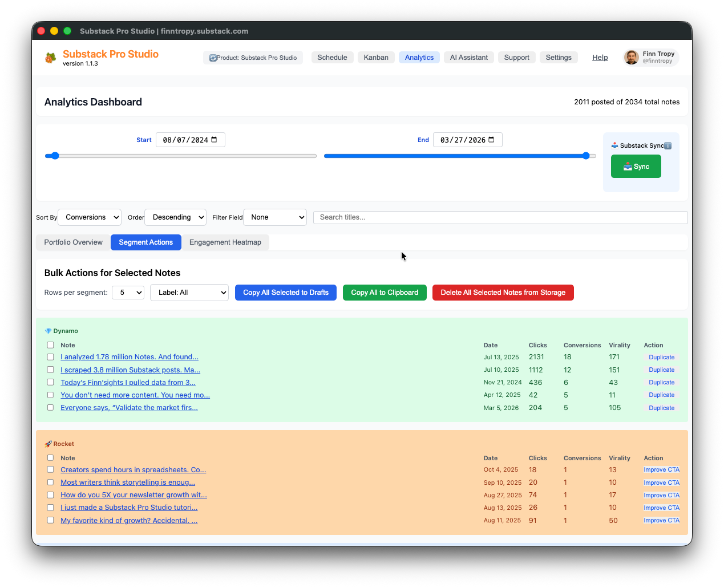724x588 pixels.
Task: Click the '2011 posted of 2034 total notes' text
Action: [x=627, y=102]
